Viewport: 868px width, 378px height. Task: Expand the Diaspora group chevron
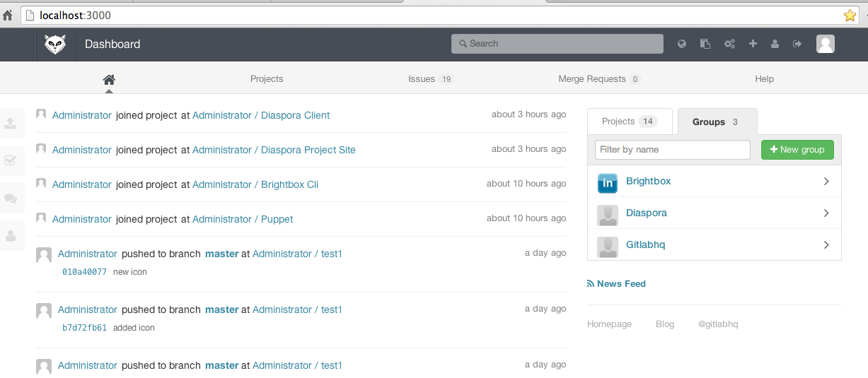[826, 213]
